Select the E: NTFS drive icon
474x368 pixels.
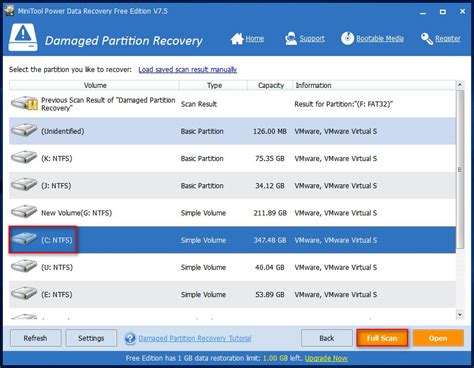point(24,294)
